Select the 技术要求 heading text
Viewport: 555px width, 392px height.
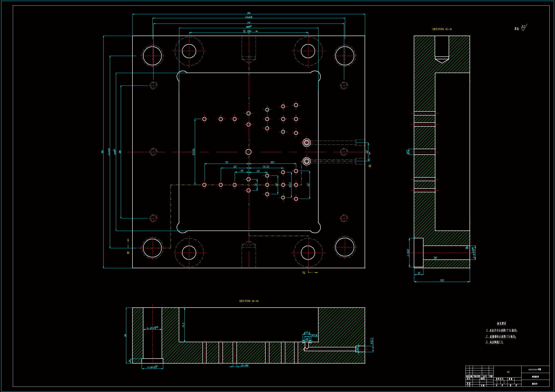[x=501, y=324]
